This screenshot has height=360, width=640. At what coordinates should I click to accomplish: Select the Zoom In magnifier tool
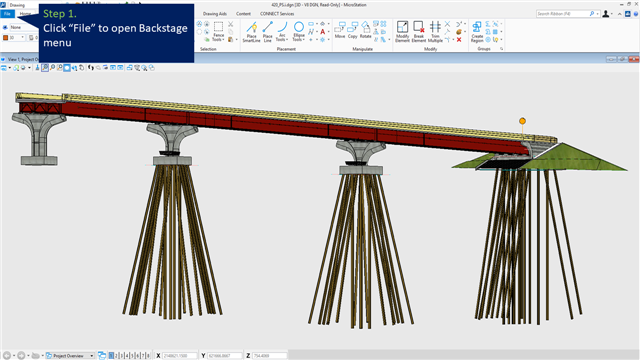tap(45, 68)
